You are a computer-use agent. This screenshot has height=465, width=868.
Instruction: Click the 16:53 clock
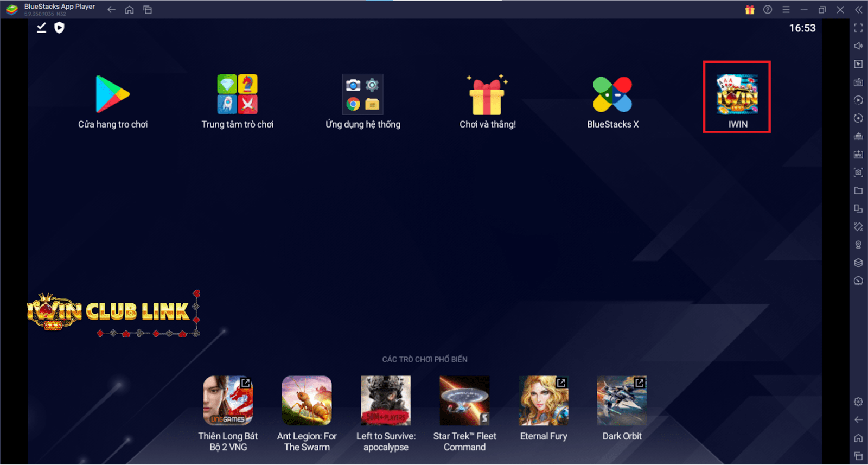click(x=802, y=28)
